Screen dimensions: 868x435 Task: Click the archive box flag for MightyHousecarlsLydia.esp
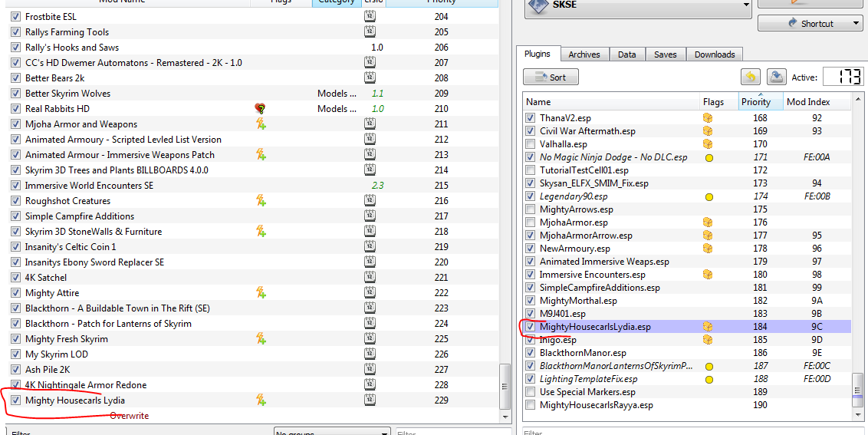coord(709,327)
